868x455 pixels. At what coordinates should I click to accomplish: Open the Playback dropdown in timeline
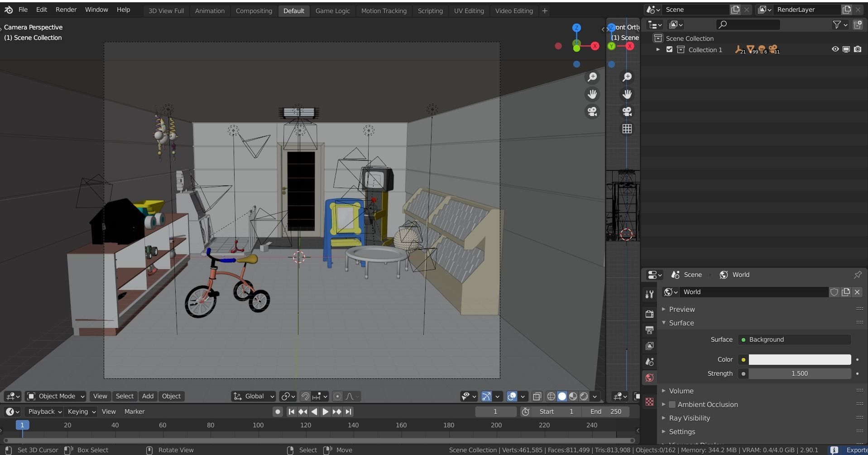[x=45, y=411]
